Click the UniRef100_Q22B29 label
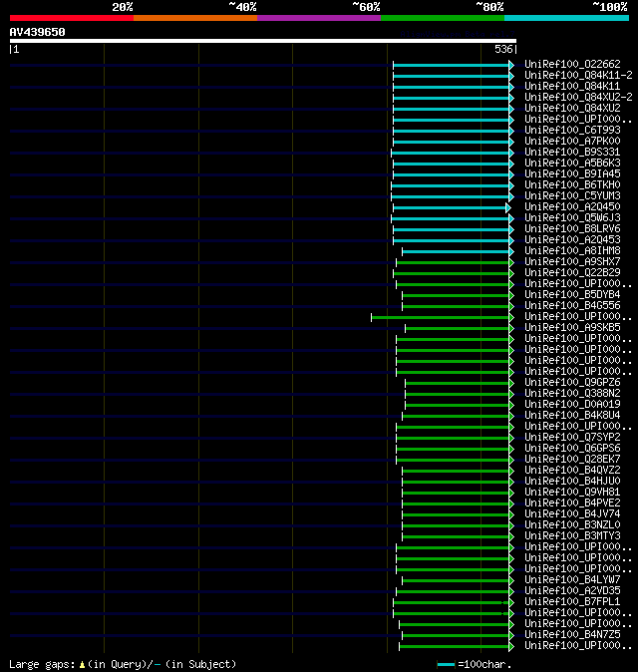This screenshot has width=638, height=672. 572,272
